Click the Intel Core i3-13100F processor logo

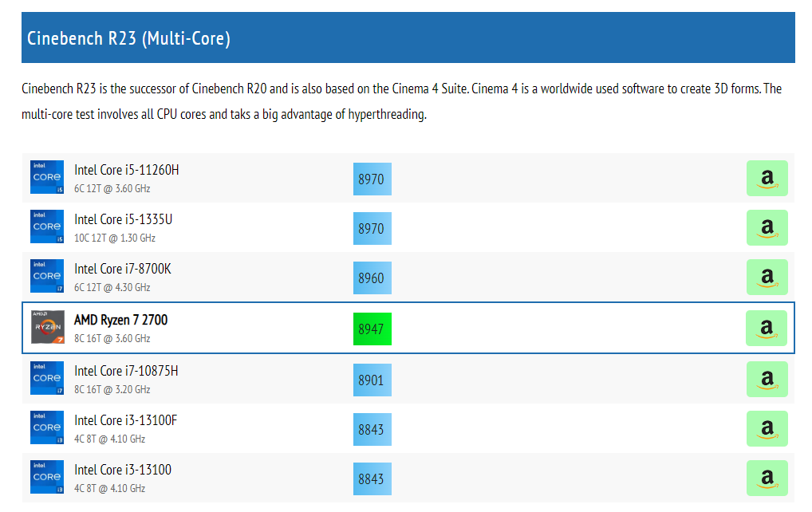[x=47, y=427]
